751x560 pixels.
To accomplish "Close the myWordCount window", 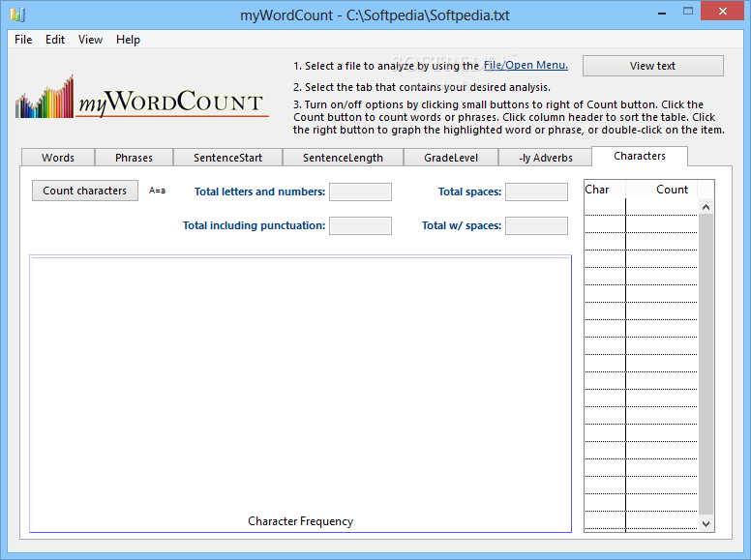I will click(x=723, y=11).
